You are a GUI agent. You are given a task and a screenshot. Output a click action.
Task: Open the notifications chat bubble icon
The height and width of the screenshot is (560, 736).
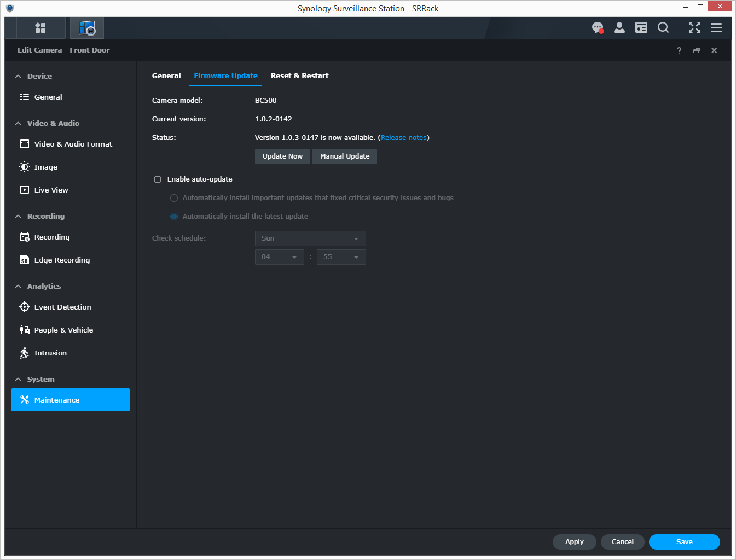tap(598, 28)
